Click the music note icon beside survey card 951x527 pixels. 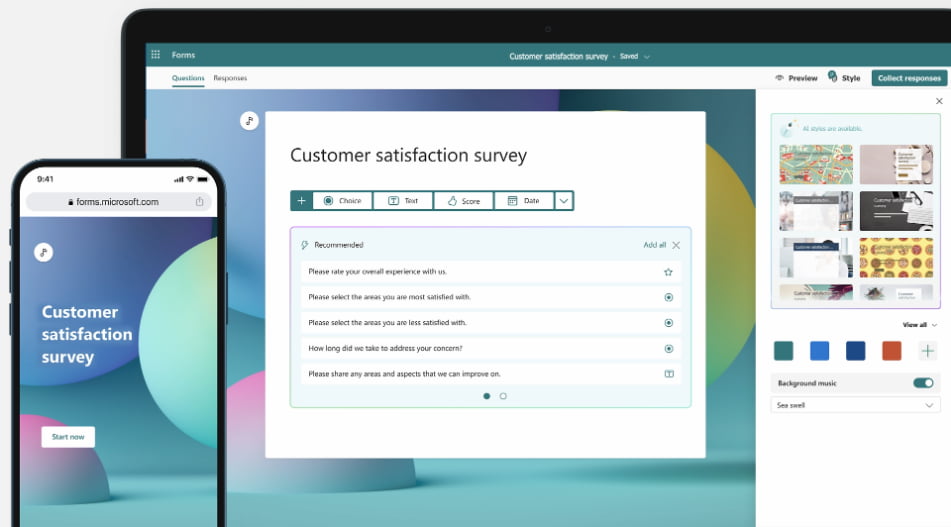coord(249,121)
